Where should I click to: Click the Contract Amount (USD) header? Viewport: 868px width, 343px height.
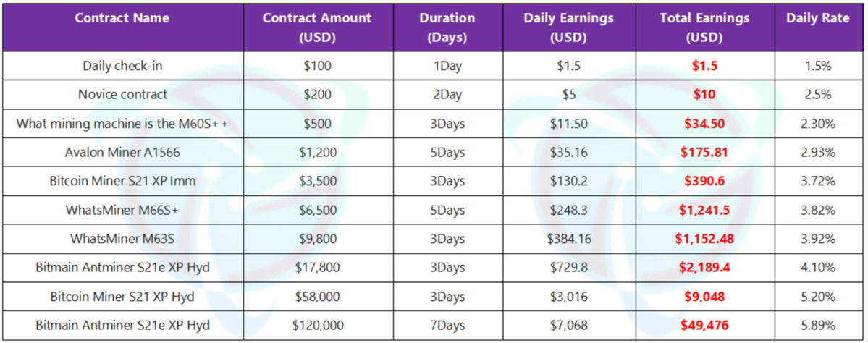pyautogui.click(x=317, y=27)
